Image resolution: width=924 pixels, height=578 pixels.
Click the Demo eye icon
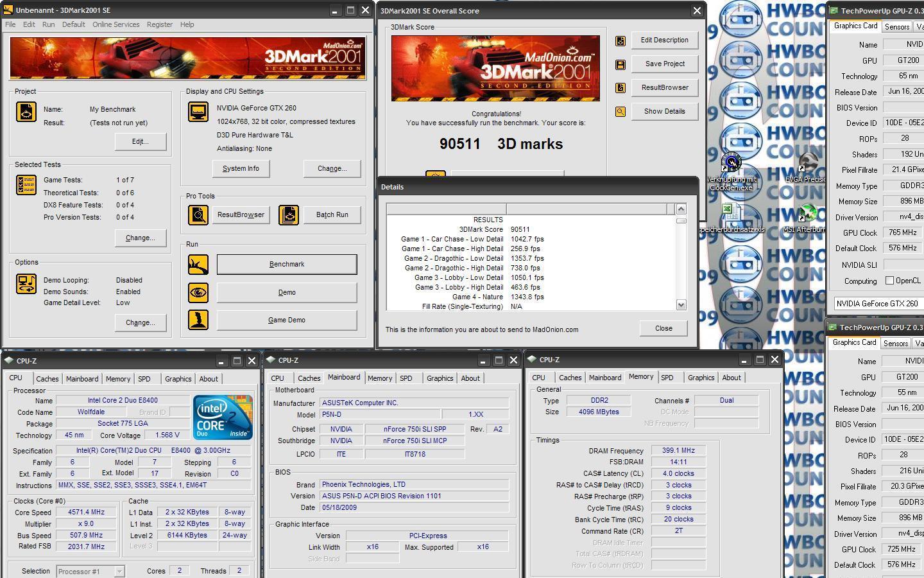[x=198, y=293]
